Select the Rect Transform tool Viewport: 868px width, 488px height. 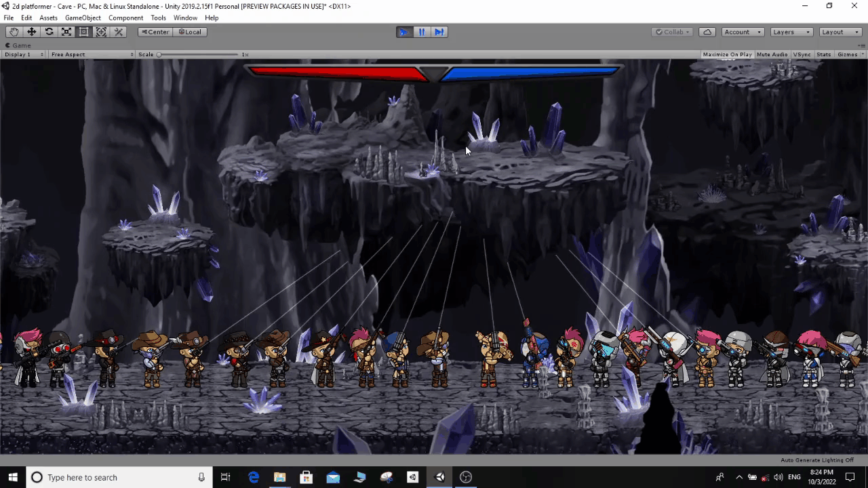(x=83, y=32)
